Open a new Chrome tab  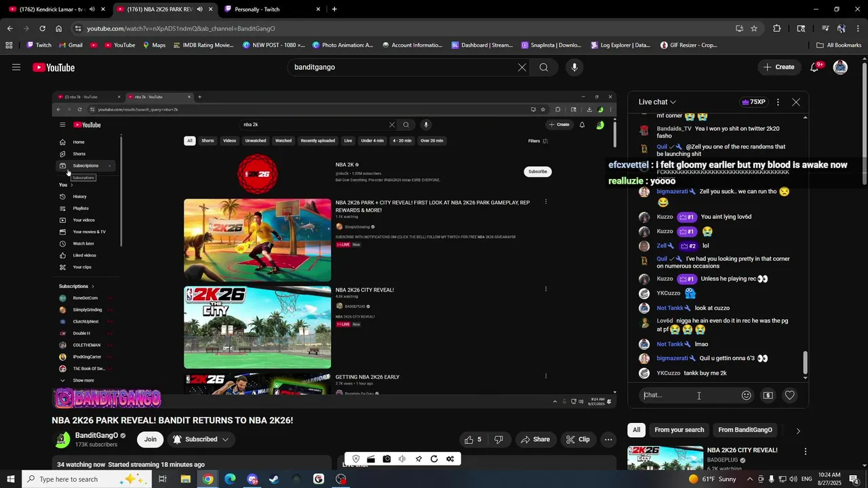tap(334, 9)
